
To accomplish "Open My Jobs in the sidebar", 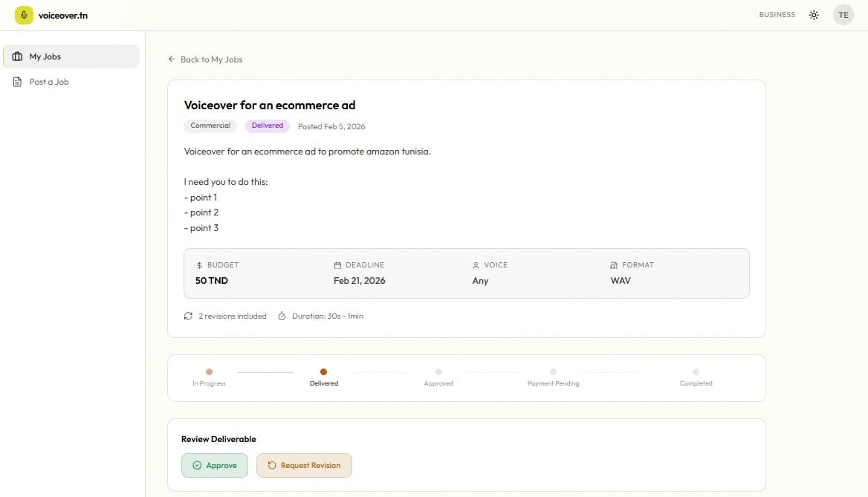I will point(71,56).
